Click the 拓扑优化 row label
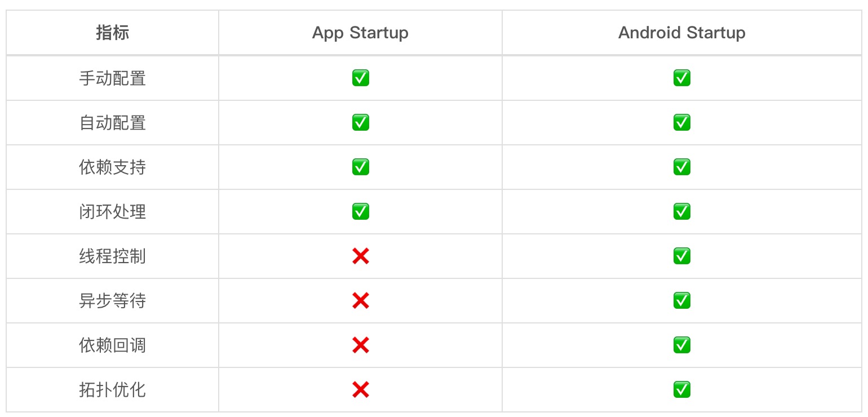This screenshot has width=868, height=417. point(112,389)
